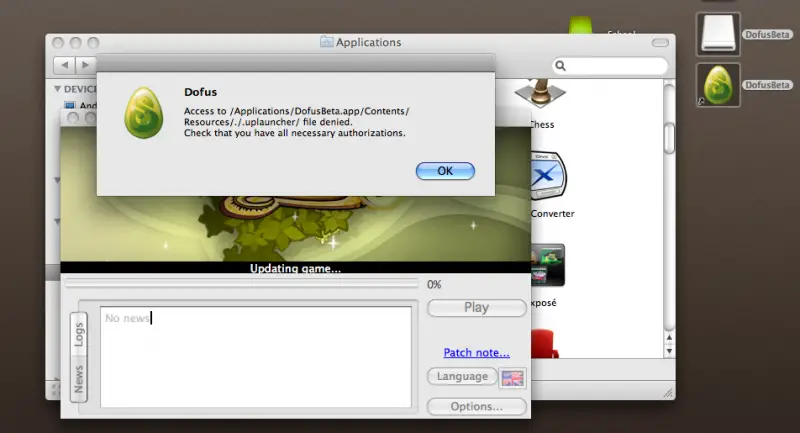Click the magnifier icon in search field
The width and height of the screenshot is (800, 433).
coord(561,66)
